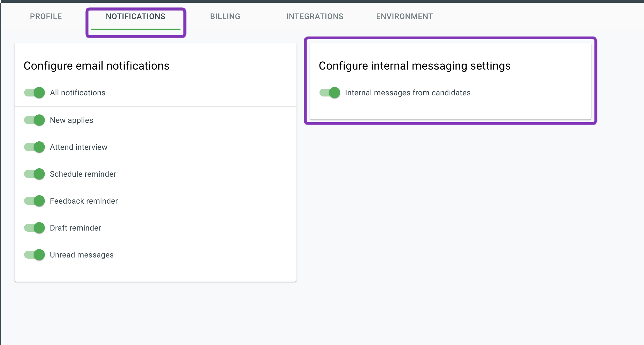Switch to the Billing tab
This screenshot has width=644, height=345.
click(x=225, y=17)
